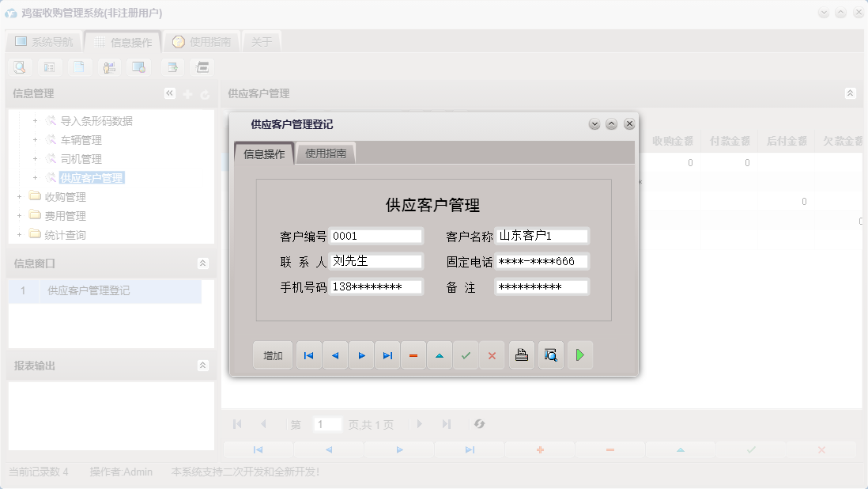
Task: Confirm changes with the green checkmark
Action: [466, 354]
